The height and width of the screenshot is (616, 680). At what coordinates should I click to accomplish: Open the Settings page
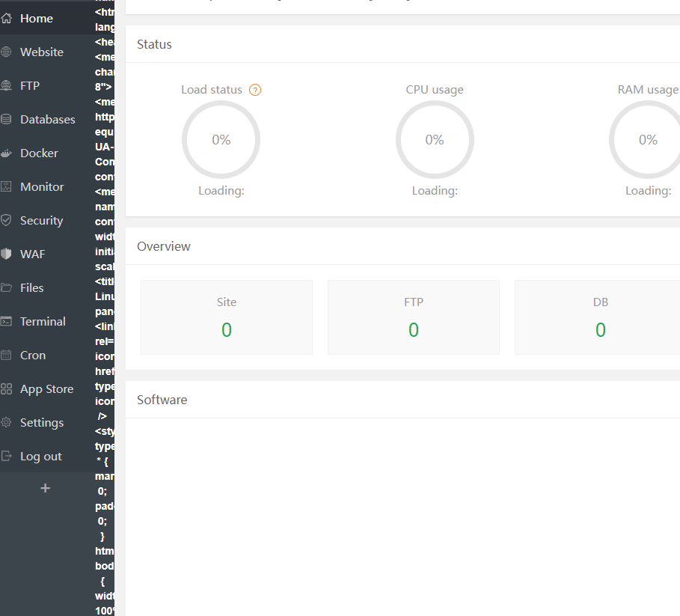pyautogui.click(x=42, y=422)
